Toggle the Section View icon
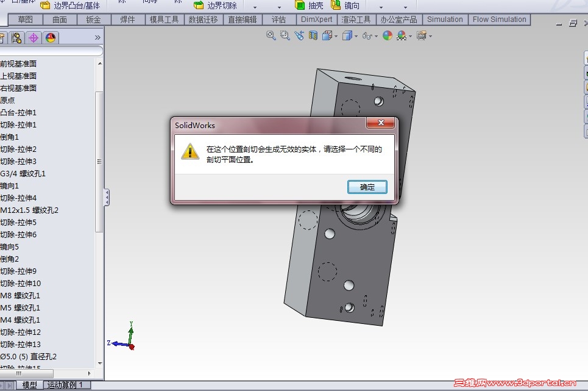The width and height of the screenshot is (588, 391). click(313, 35)
